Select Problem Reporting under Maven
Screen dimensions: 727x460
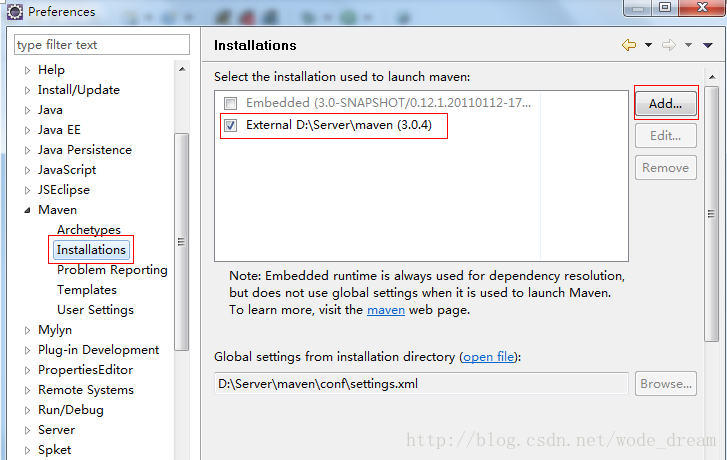pos(112,270)
